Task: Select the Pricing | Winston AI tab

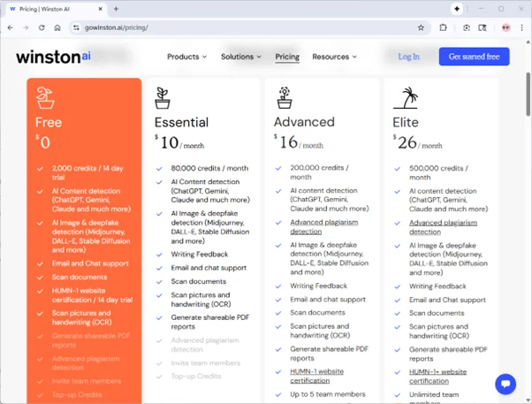Action: [53, 9]
